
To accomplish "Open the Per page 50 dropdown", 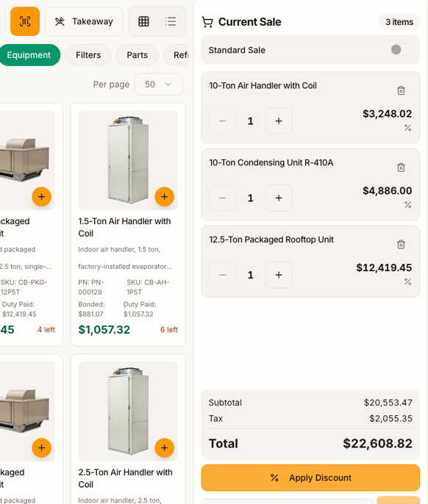I will (159, 84).
